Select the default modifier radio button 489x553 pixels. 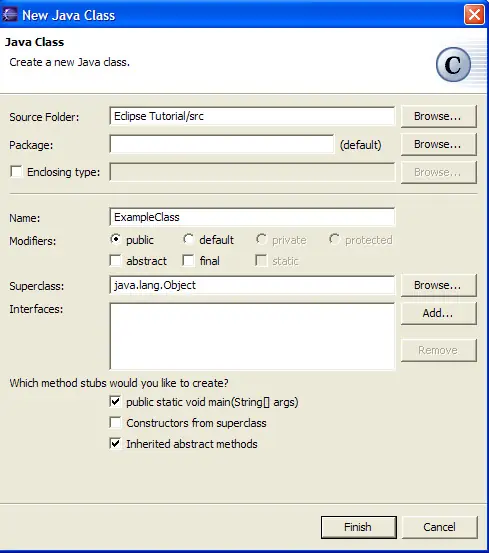point(188,239)
